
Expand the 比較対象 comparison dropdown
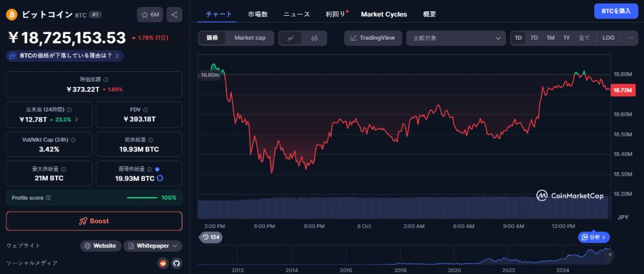pyautogui.click(x=456, y=38)
